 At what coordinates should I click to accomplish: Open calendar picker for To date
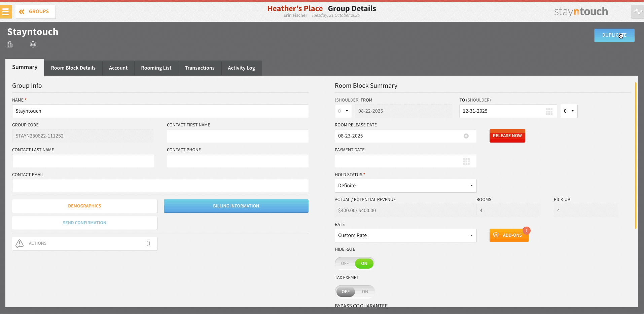pos(549,112)
